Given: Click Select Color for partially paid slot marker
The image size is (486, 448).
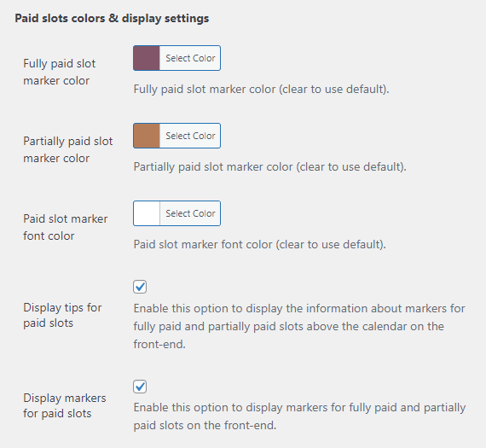Looking at the screenshot, I should [x=190, y=136].
